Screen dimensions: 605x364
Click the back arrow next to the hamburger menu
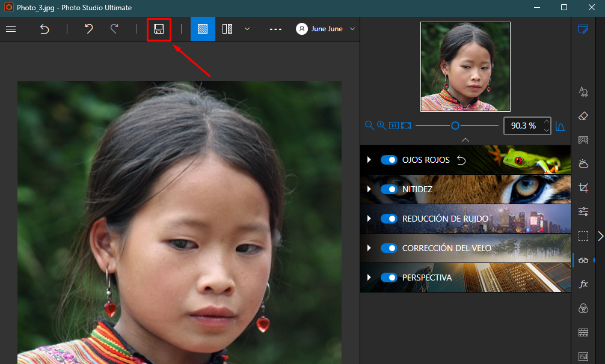click(45, 29)
